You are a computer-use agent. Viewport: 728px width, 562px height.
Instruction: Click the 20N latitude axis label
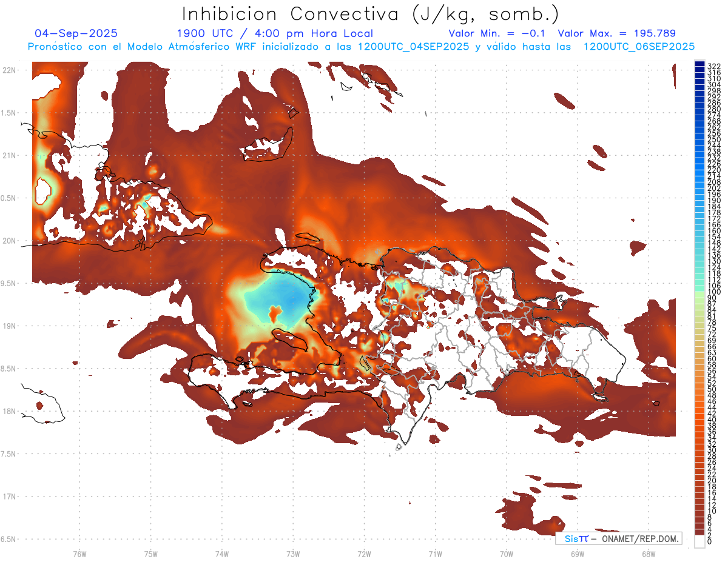pyautogui.click(x=8, y=241)
